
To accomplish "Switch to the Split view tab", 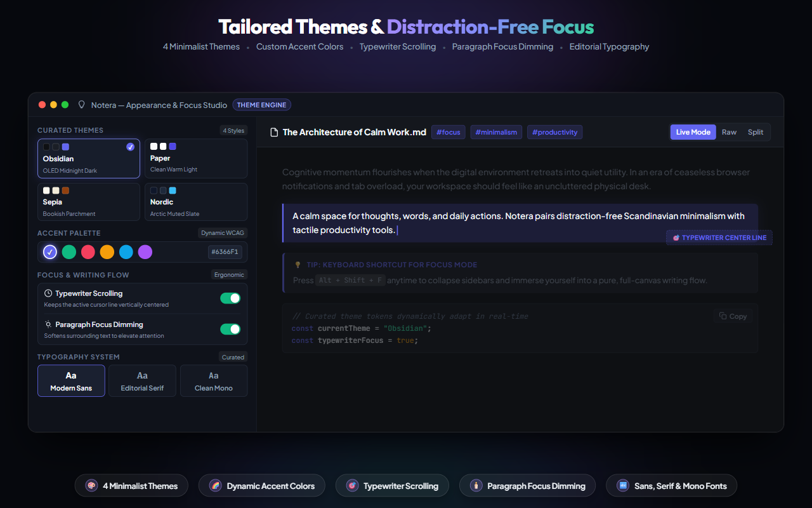I will 756,132.
